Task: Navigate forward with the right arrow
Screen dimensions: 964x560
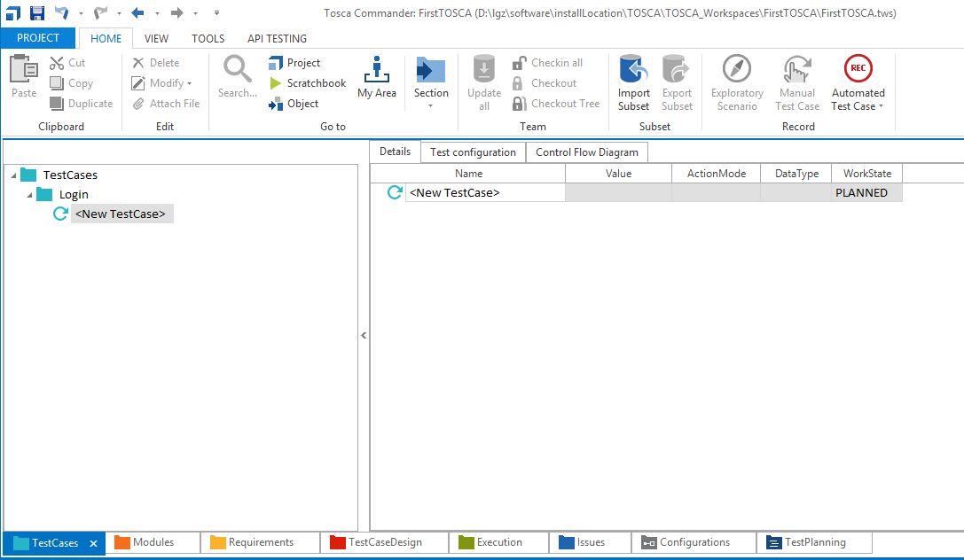Action: click(177, 12)
